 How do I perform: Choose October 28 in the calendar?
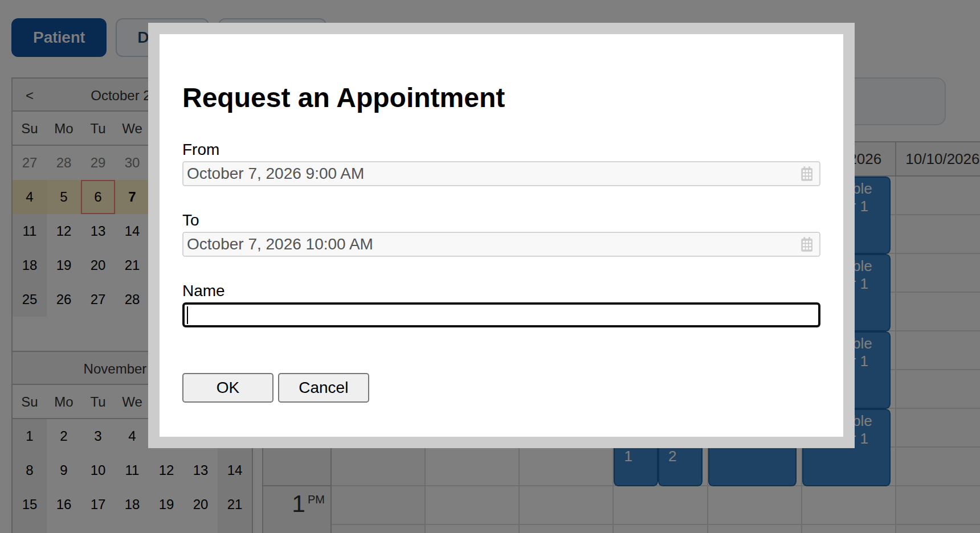tap(132, 300)
